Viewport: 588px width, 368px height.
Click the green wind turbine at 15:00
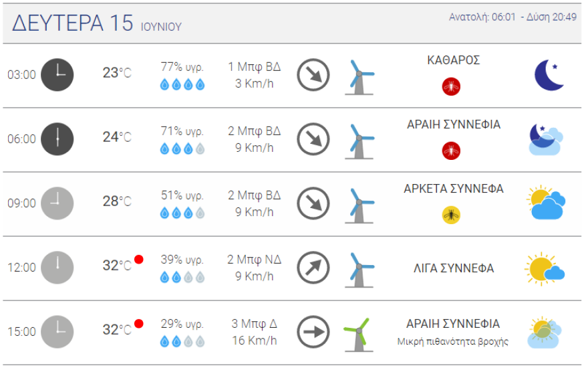click(358, 334)
